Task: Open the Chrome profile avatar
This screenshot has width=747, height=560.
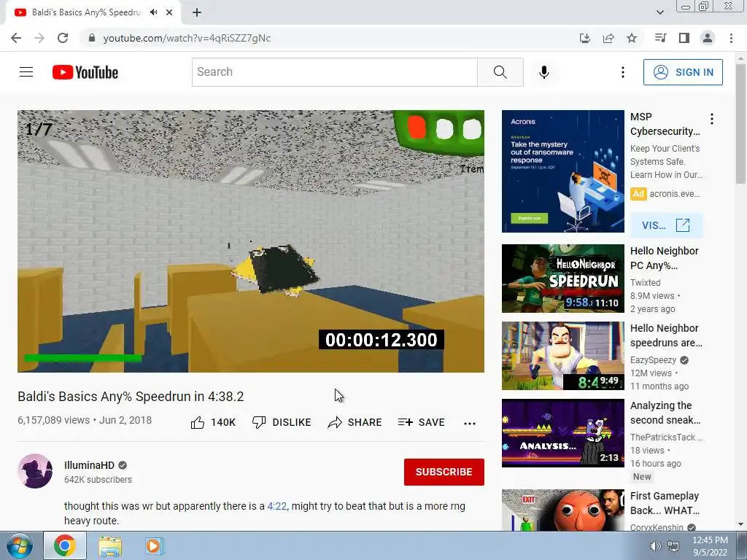Action: 708,38
